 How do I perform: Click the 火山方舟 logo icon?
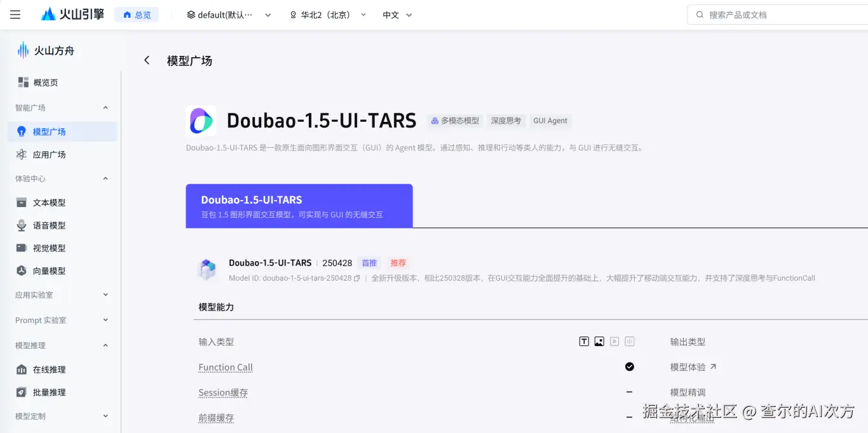pyautogui.click(x=23, y=50)
